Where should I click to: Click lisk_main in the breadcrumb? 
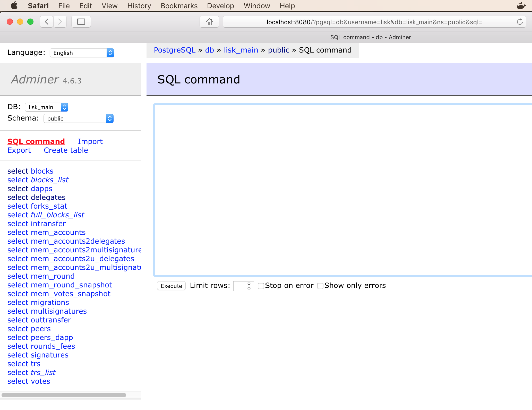(241, 50)
